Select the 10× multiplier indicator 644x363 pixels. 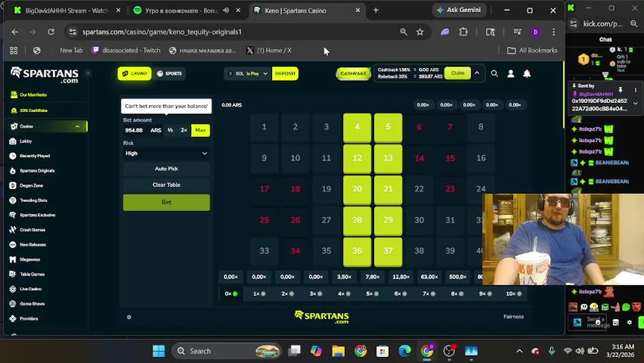tap(514, 293)
